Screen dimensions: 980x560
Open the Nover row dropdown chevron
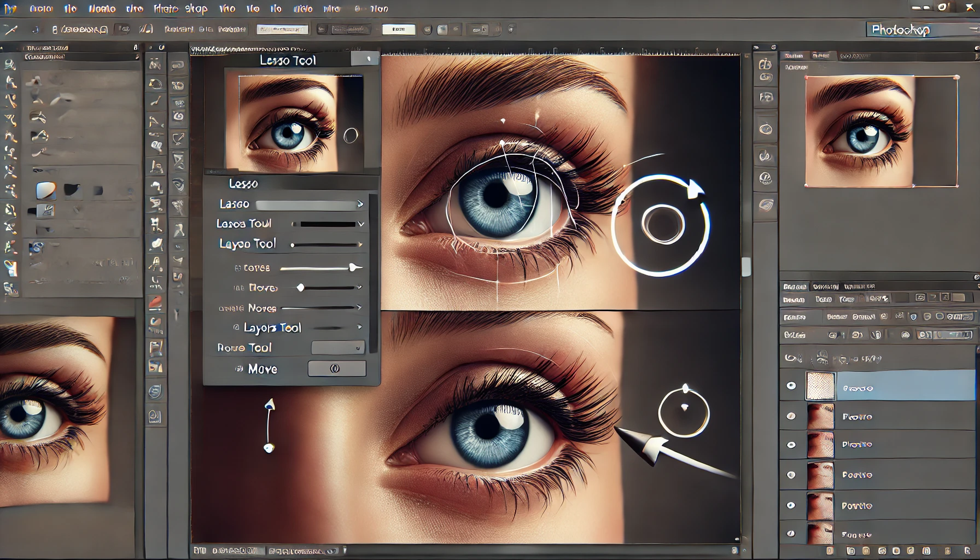[x=359, y=287]
